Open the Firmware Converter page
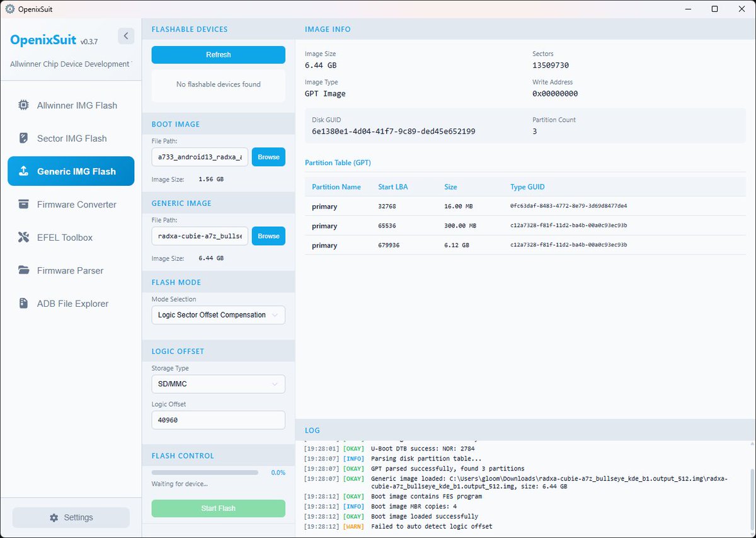 71,204
